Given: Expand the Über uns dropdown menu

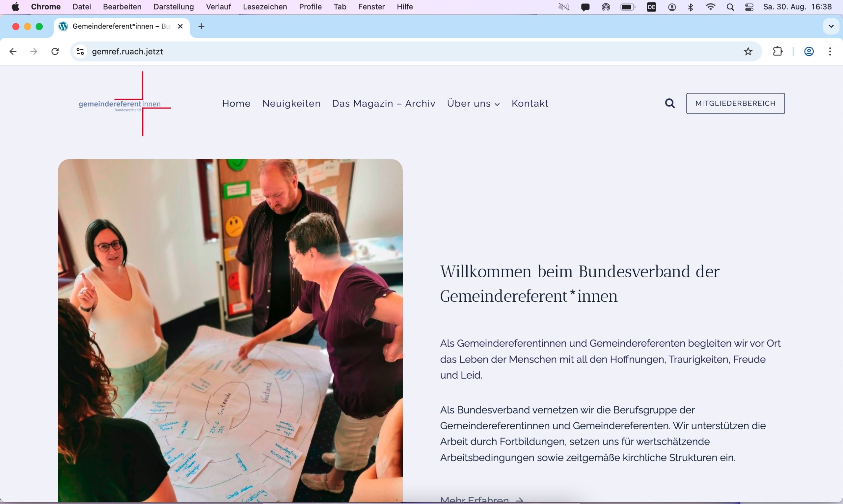Looking at the screenshot, I should click(473, 104).
